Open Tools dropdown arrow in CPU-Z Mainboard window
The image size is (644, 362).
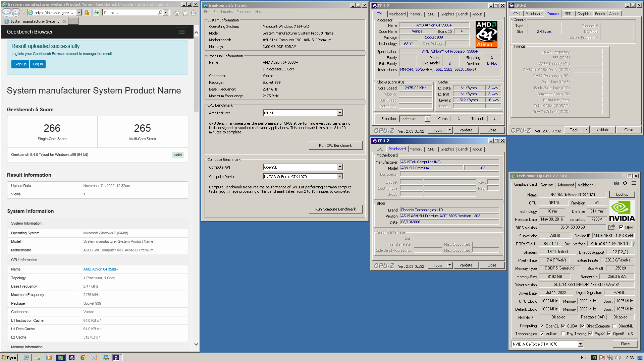[x=450, y=265]
